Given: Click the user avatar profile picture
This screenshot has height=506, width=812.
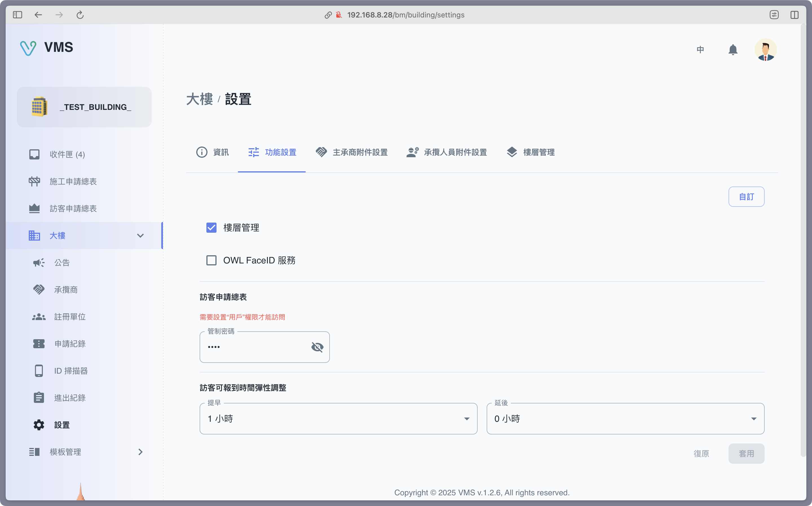Looking at the screenshot, I should coord(765,50).
